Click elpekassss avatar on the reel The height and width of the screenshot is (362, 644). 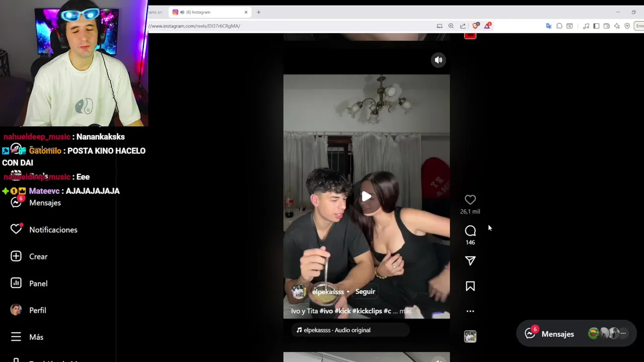299,292
